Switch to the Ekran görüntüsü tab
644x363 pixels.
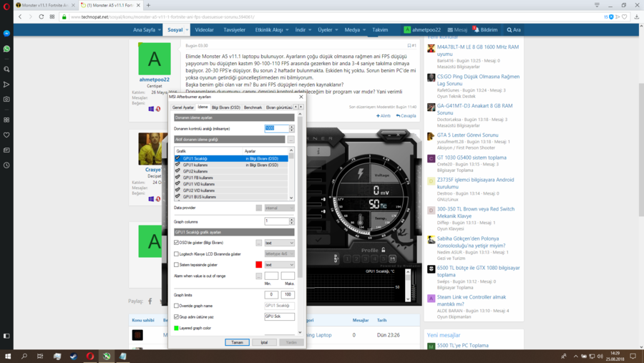pyautogui.click(x=279, y=107)
